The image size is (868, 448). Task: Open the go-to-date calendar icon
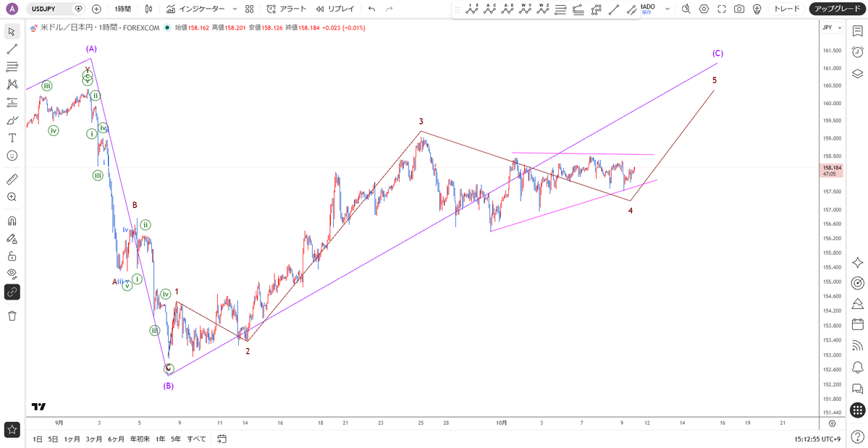222,439
